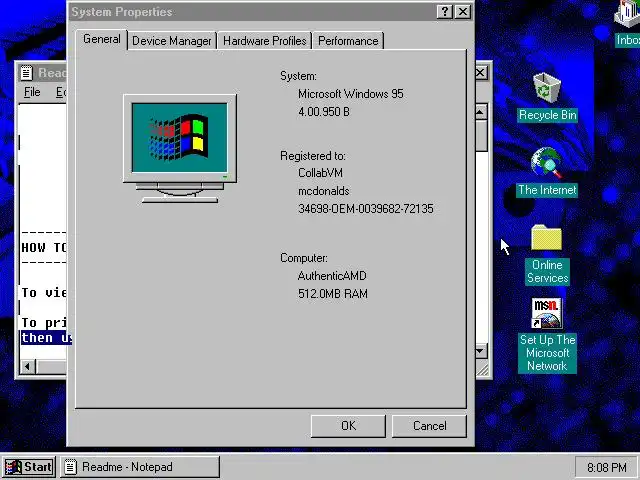This screenshot has height=480, width=640.
Task: Click the '512.0MB RAM' text
Action: pos(333,294)
